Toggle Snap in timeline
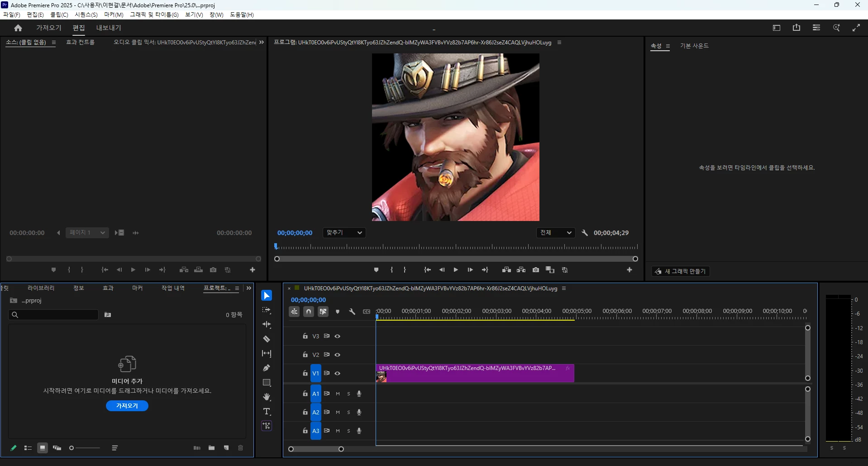The image size is (868, 466). coord(309,312)
